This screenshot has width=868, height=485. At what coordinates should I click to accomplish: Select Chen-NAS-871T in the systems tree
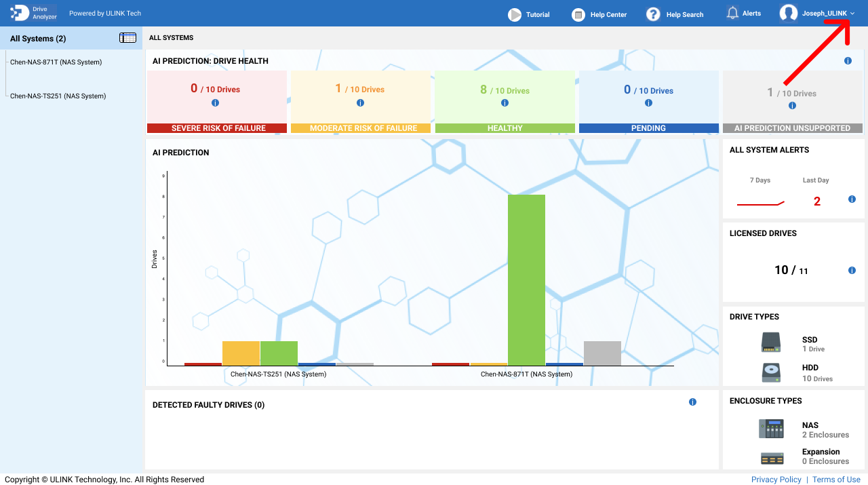(56, 62)
